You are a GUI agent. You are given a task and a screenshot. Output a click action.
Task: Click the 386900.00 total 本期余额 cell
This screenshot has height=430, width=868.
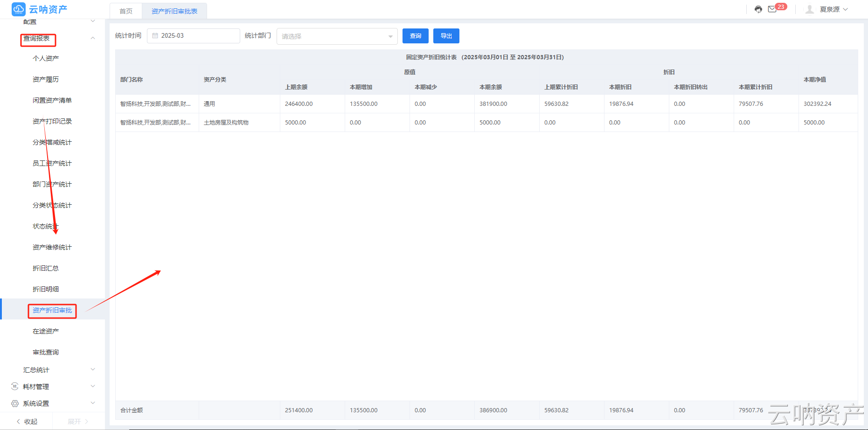(507, 410)
